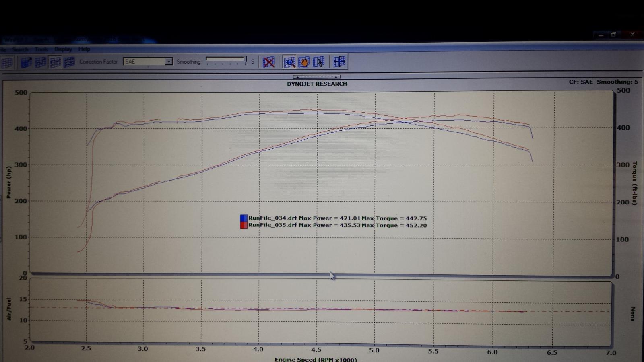
Task: Close the dyno software window
Action: click(632, 34)
